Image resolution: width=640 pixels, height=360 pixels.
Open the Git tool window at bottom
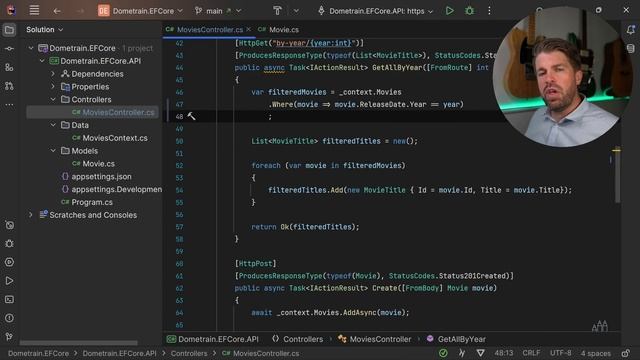click(9, 336)
